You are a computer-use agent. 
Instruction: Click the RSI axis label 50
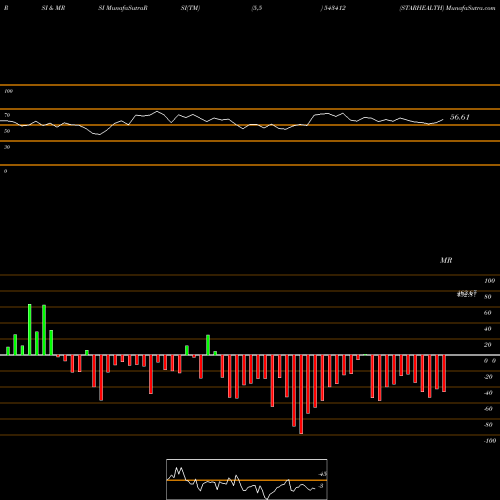click(7, 131)
